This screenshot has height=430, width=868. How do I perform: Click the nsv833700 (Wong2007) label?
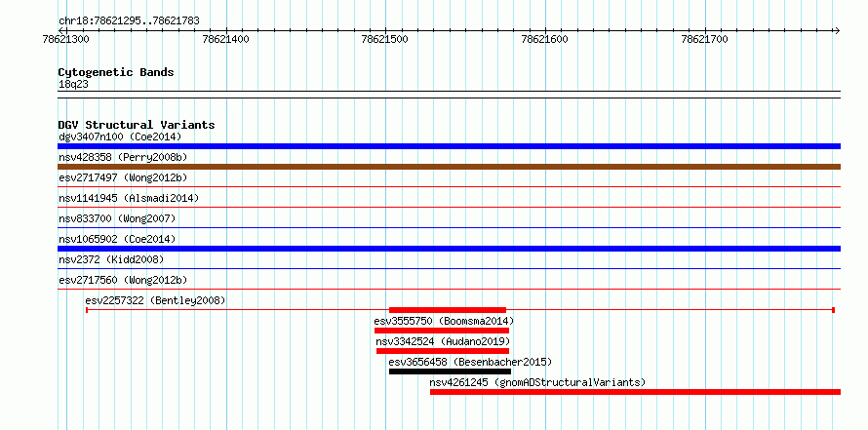(117, 218)
